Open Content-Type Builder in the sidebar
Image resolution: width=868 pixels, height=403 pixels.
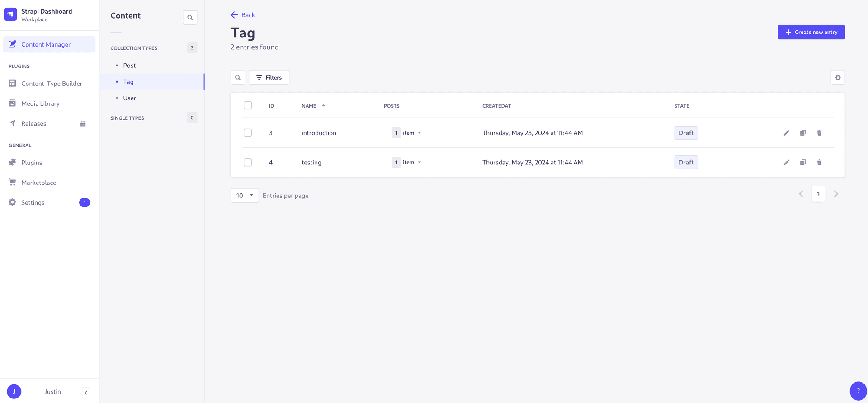point(52,84)
